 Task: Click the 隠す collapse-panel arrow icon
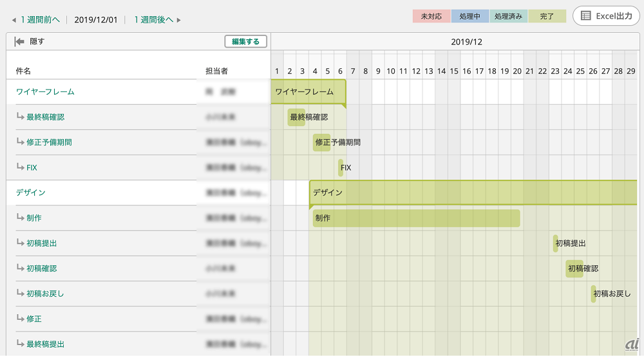coord(19,41)
